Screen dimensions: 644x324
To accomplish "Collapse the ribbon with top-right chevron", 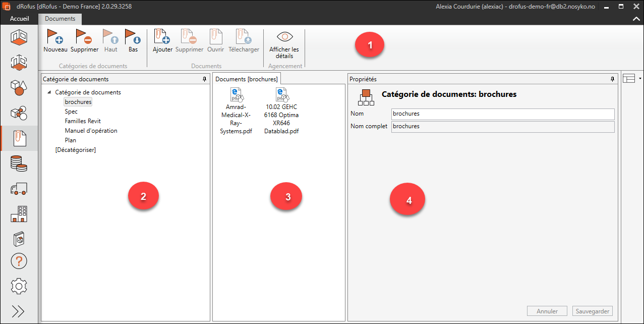I will (636, 19).
